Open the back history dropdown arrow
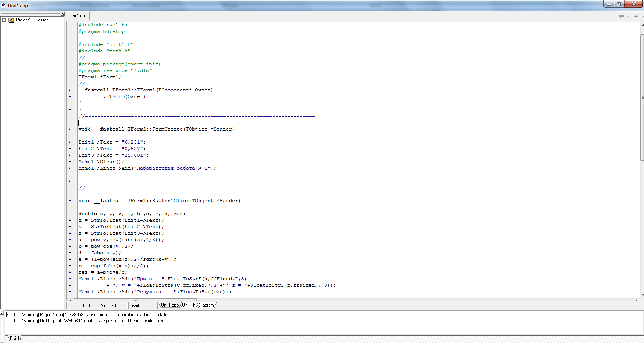 click(x=629, y=16)
